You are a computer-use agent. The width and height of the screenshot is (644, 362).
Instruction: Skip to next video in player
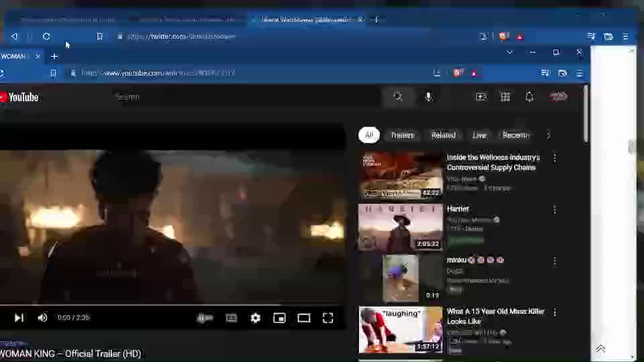tap(19, 318)
